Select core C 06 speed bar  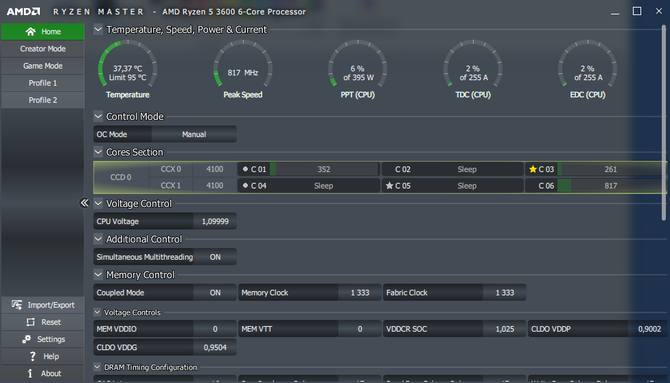coord(611,186)
